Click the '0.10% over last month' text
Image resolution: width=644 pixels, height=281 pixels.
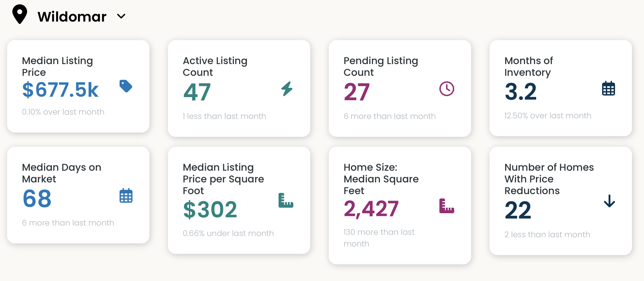(63, 112)
